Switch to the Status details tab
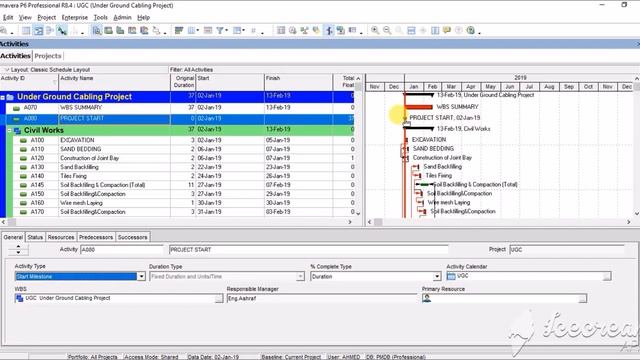The image size is (640, 360). (35, 237)
